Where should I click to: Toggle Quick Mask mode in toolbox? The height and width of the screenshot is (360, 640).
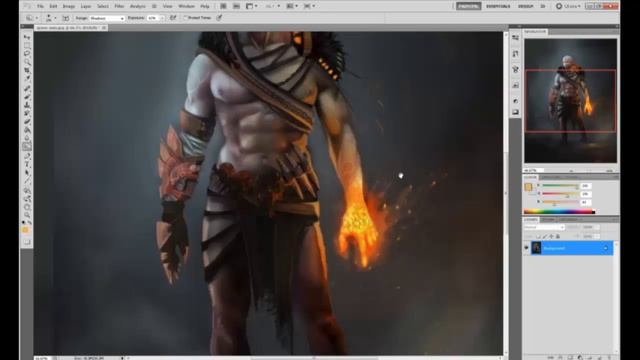coord(27,242)
